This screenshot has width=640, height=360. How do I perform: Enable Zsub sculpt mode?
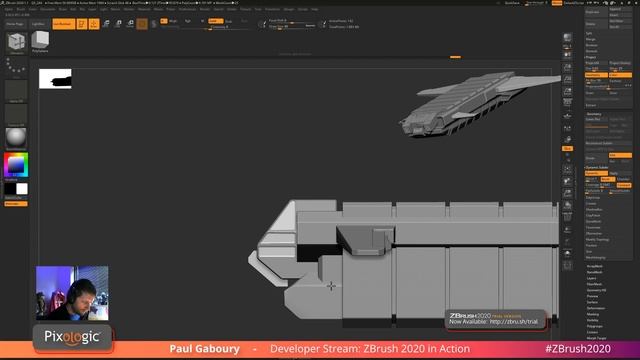pyautogui.click(x=229, y=21)
